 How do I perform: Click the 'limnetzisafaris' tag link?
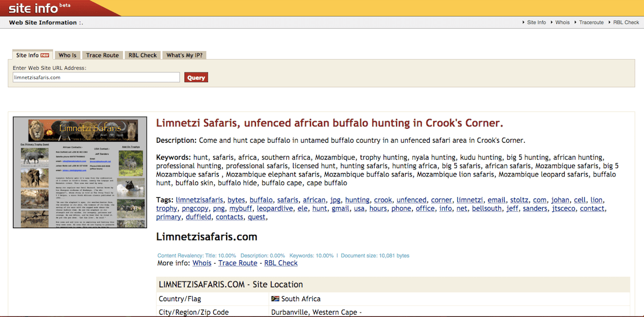coord(200,200)
